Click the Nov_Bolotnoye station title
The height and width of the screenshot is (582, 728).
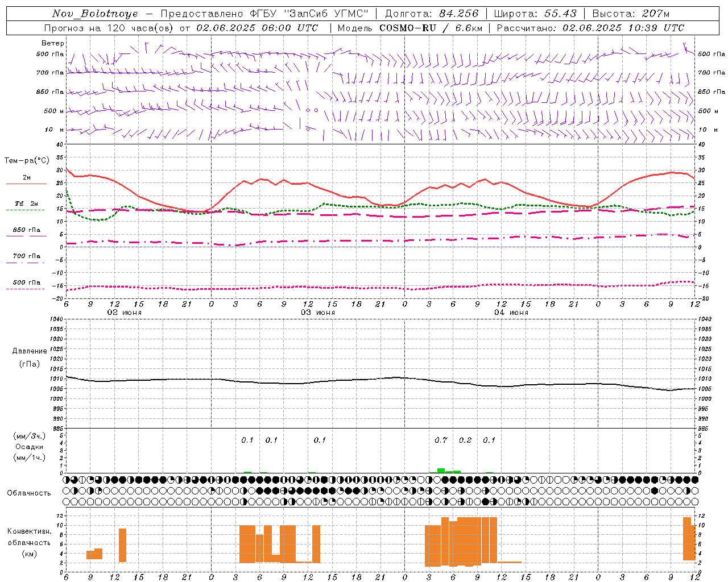tap(95, 14)
